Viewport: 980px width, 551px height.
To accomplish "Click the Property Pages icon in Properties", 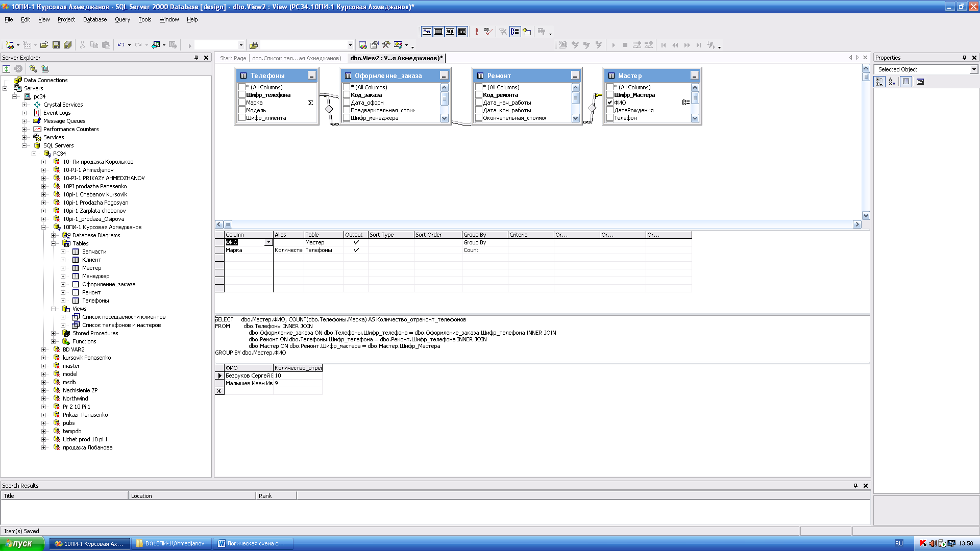I will 920,82.
